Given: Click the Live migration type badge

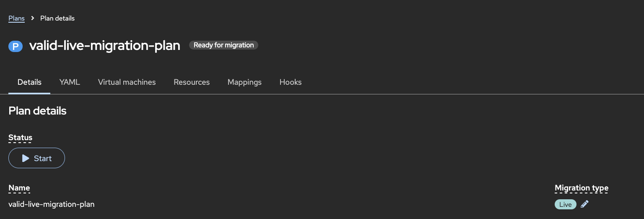Looking at the screenshot, I should (565, 204).
